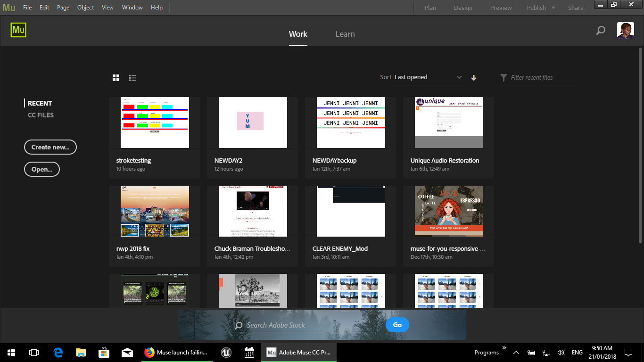Show hidden system tray icons
Viewport: 644px width, 362px height.
[x=516, y=353]
